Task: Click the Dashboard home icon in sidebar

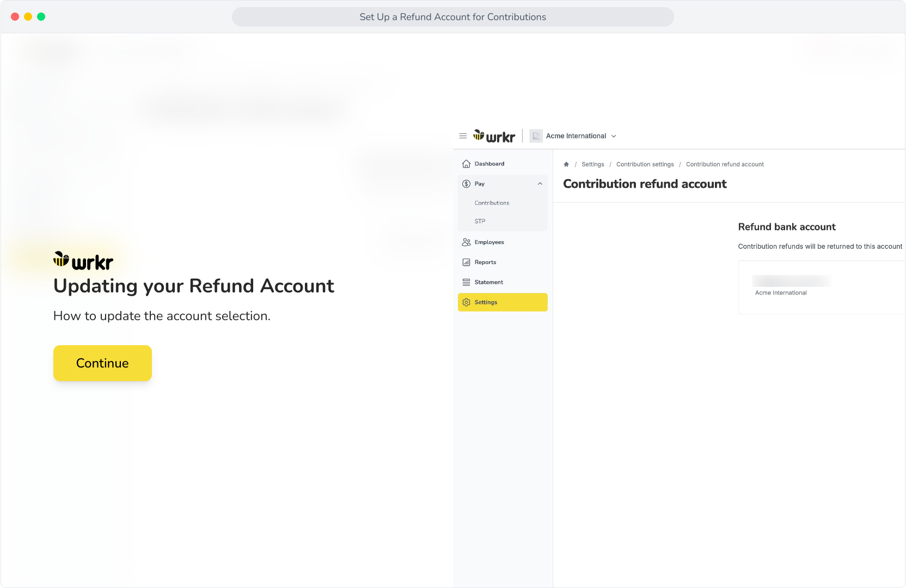Action: click(x=466, y=164)
